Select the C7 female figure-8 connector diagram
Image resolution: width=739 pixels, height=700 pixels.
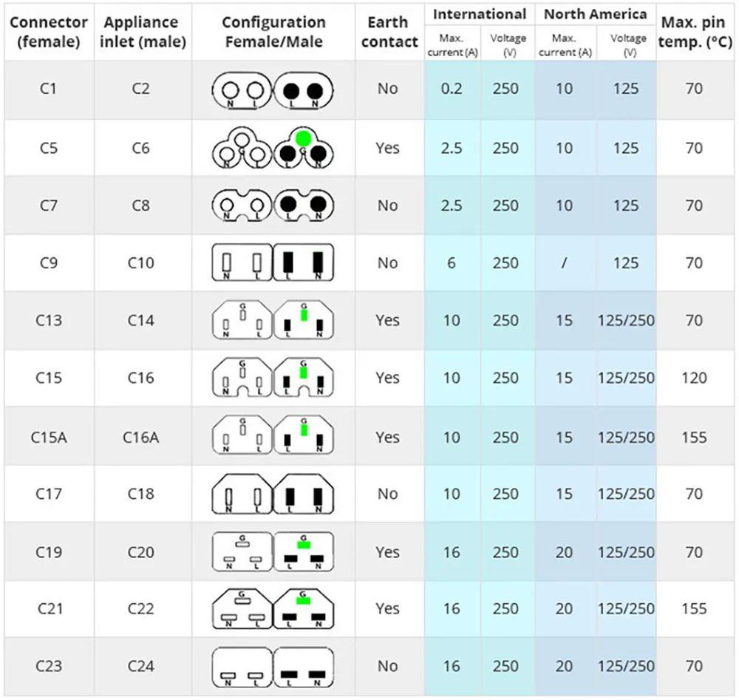pyautogui.click(x=242, y=206)
